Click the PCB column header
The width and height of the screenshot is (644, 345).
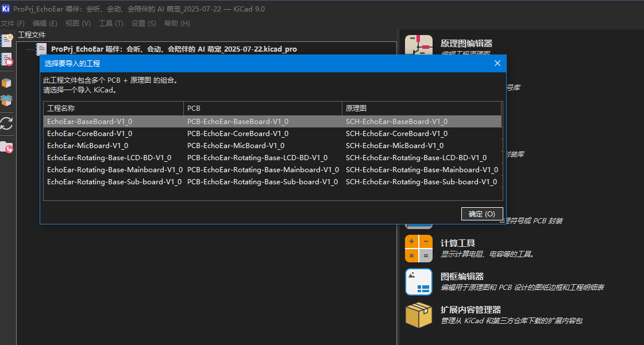tap(263, 108)
